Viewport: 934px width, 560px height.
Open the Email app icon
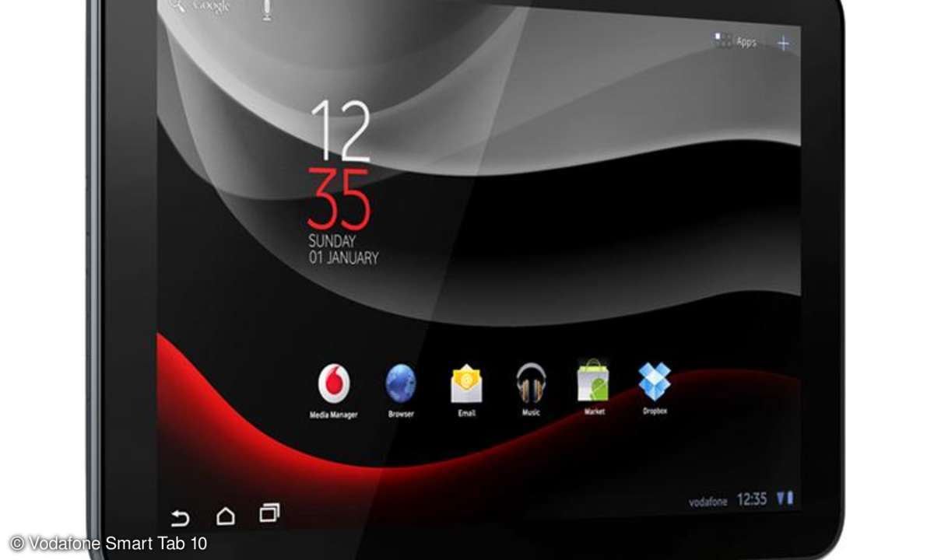[466, 383]
